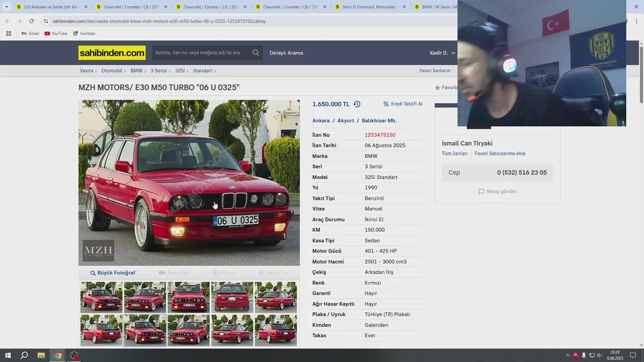Image resolution: width=644 pixels, height=362 pixels.
Task: Close the Chevrolet Camaro tab
Action: pos(245,7)
